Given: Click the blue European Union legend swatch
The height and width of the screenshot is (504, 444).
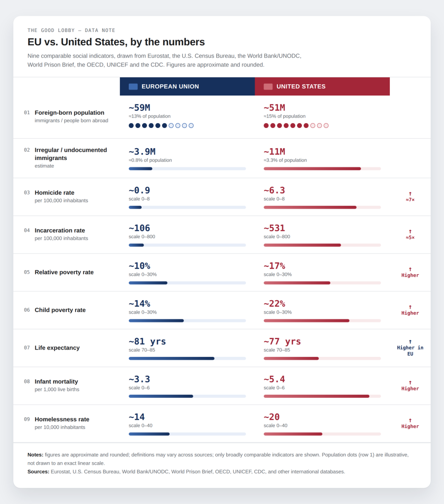Looking at the screenshot, I should pyautogui.click(x=133, y=87).
